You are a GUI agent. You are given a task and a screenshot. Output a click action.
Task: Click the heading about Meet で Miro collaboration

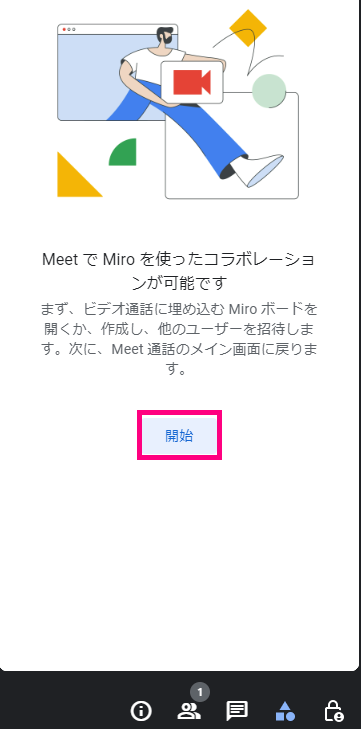click(180, 271)
